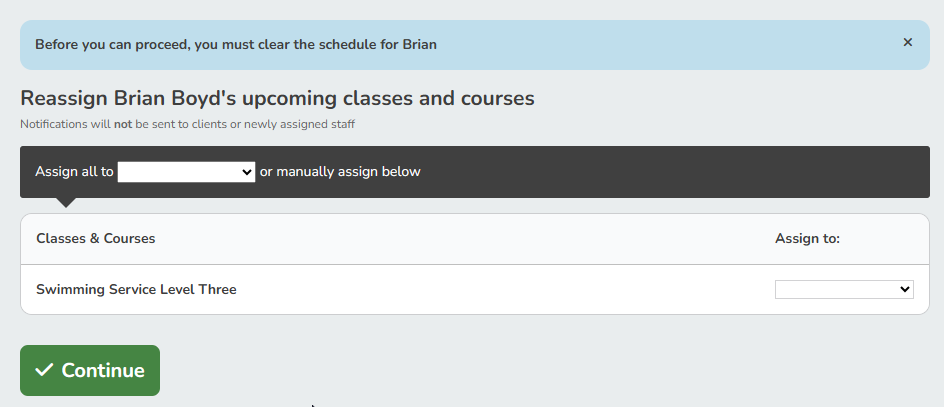This screenshot has width=944, height=407.
Task: Click the 'must clear the schedule' alert message
Action: tap(236, 44)
